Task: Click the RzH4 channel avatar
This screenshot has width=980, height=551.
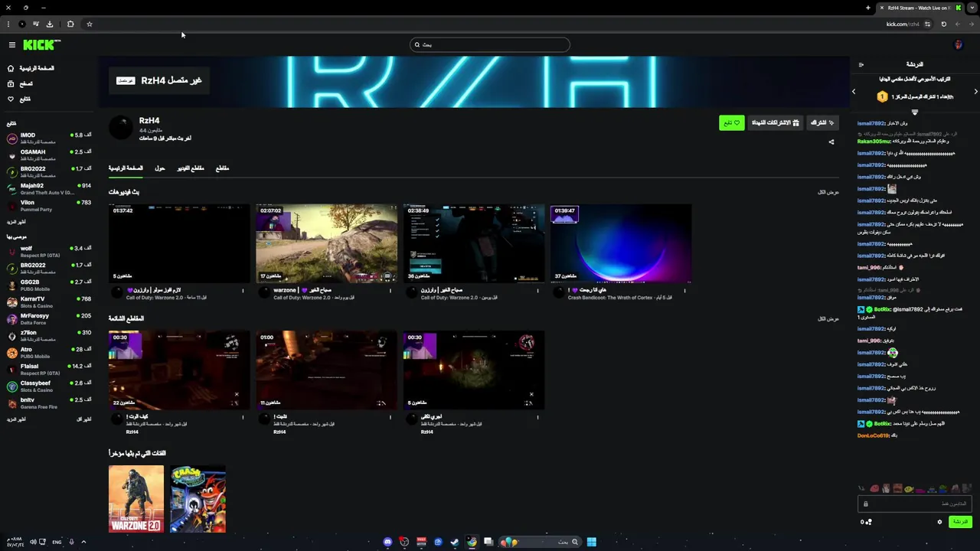Action: tap(121, 127)
